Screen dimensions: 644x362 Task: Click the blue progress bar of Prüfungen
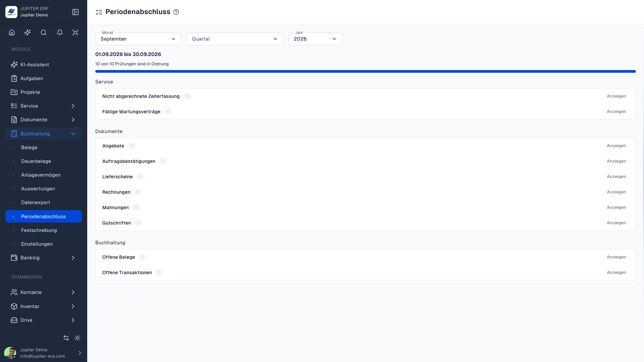pos(366,71)
